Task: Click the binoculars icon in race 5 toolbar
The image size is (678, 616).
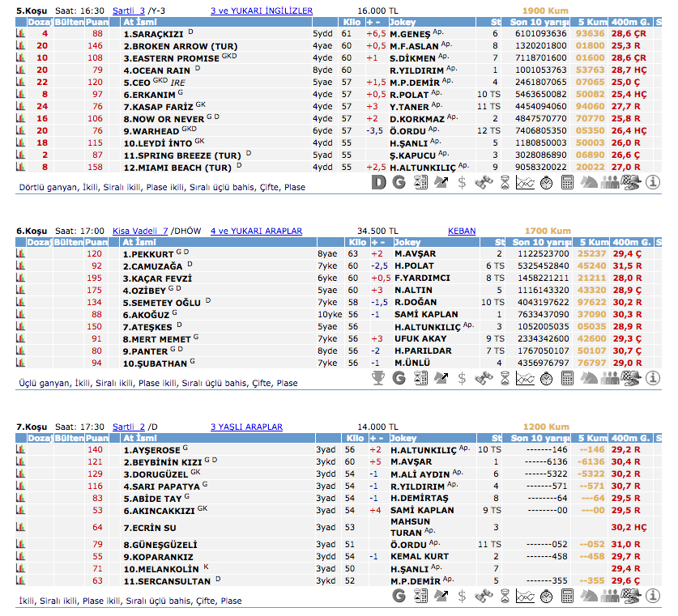Action: (x=484, y=184)
